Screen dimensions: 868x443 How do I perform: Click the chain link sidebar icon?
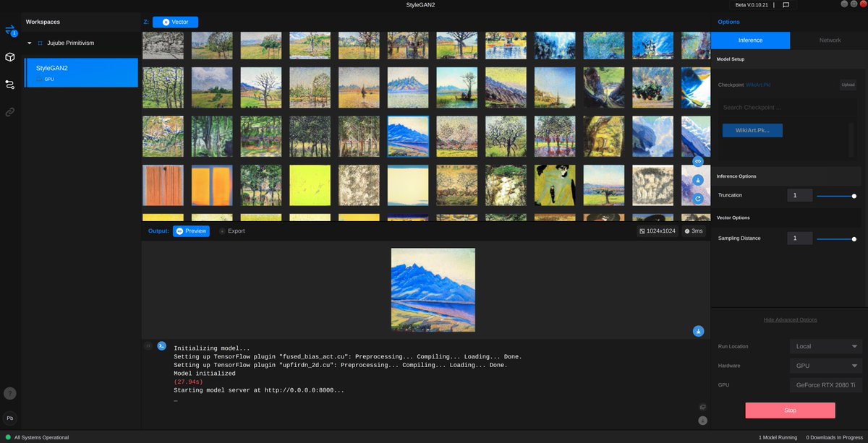[x=10, y=112]
